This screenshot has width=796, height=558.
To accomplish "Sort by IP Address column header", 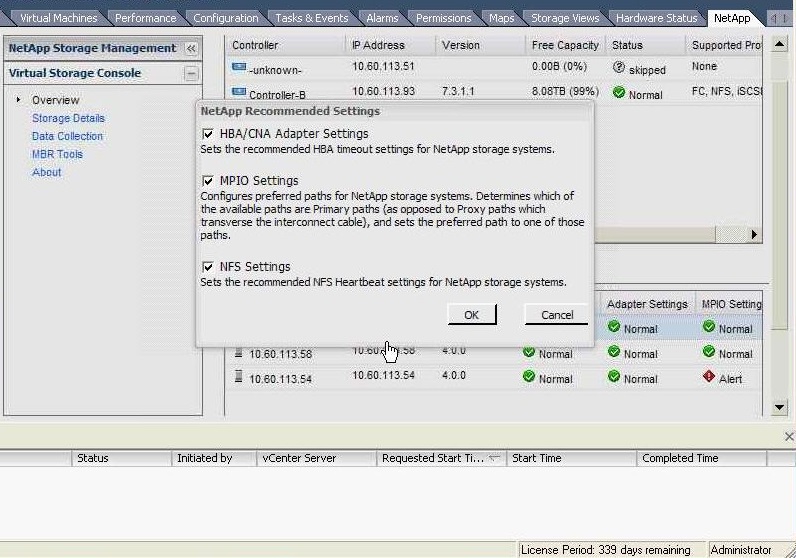I will 390,45.
